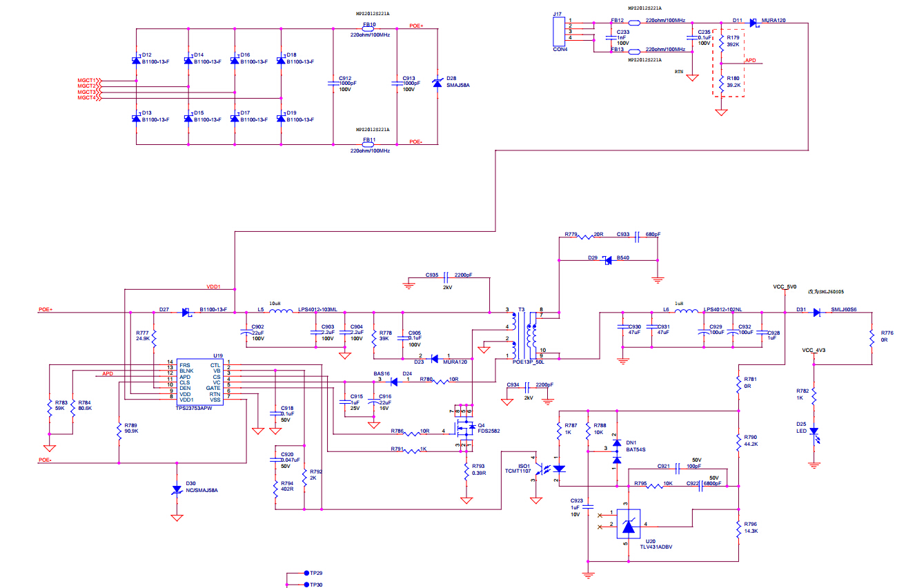Image resolution: width=906 pixels, height=588 pixels.
Task: Select the Q4 FDS2582 MOSFET symbol
Action: (464, 429)
